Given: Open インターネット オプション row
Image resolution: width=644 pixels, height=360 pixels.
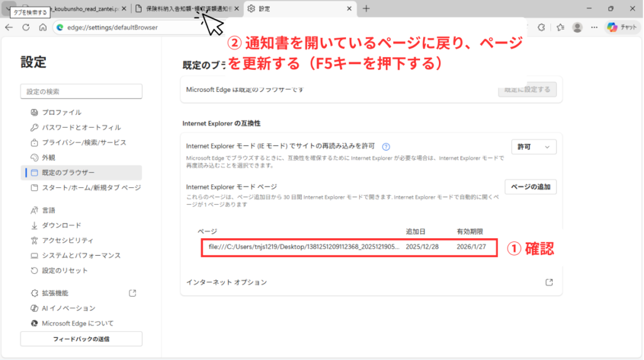Looking at the screenshot, I should [371, 283].
